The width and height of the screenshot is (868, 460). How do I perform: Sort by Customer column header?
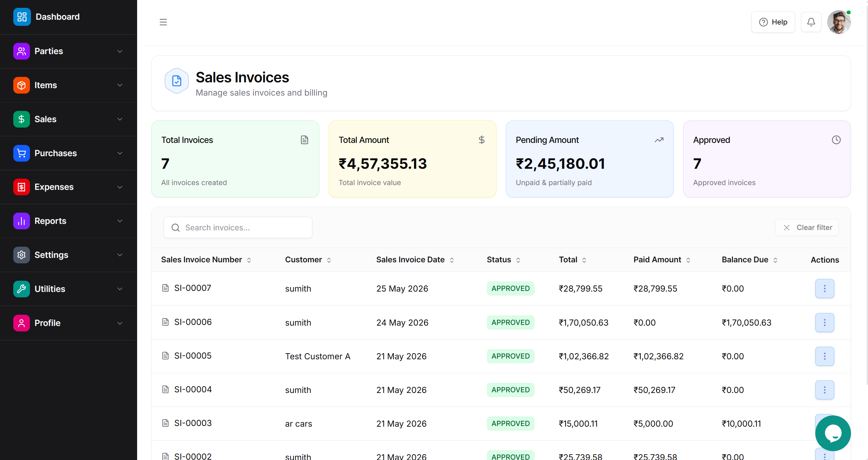(308, 260)
